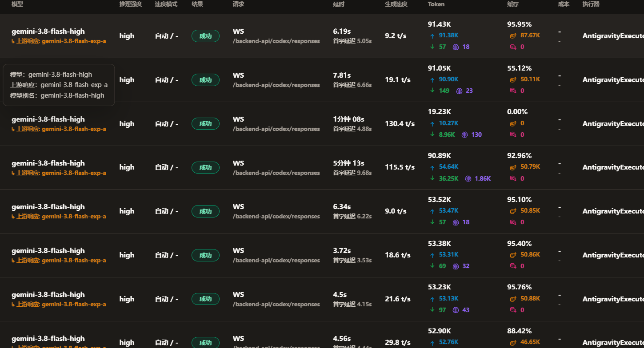The image size is (644, 348).
Task: Click the 延时 column header
Action: click(339, 4)
